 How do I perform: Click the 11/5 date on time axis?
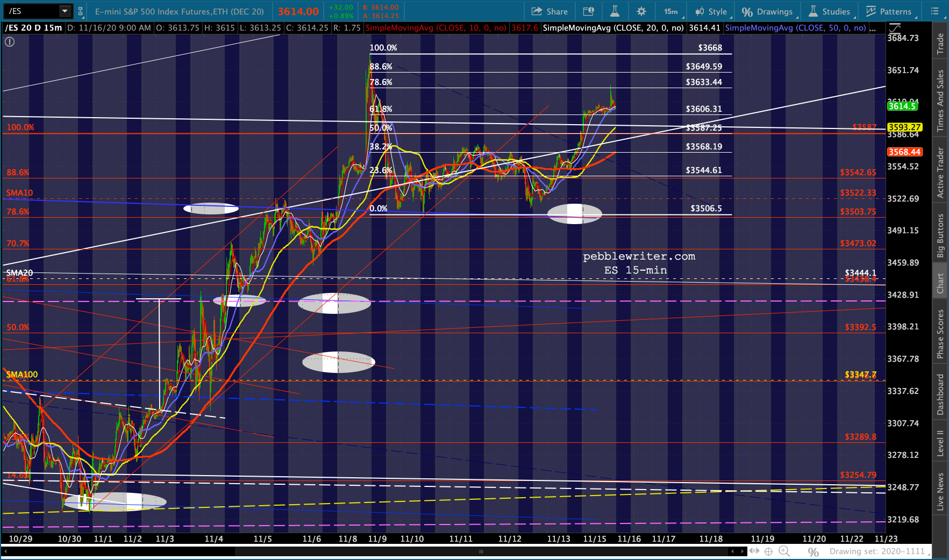(x=262, y=539)
